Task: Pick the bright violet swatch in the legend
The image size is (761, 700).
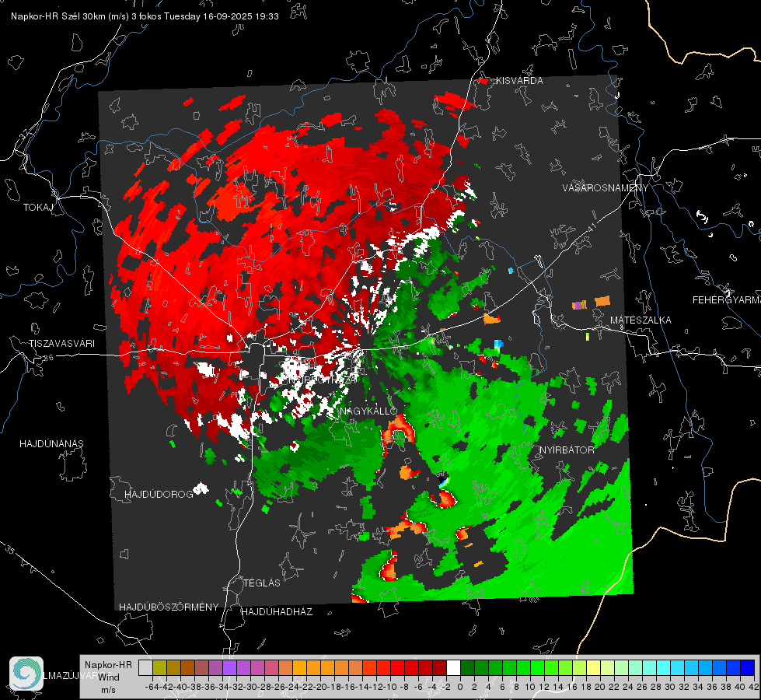Action: tap(229, 667)
